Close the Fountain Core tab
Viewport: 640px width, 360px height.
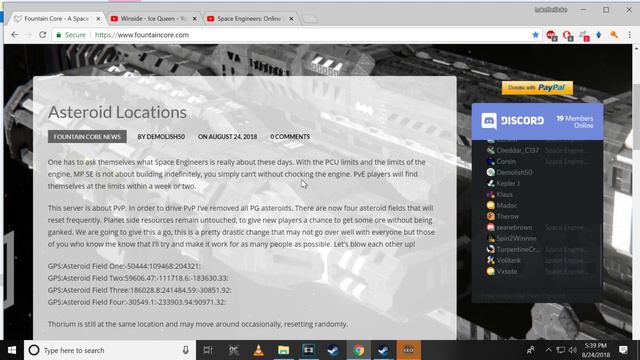(x=98, y=19)
